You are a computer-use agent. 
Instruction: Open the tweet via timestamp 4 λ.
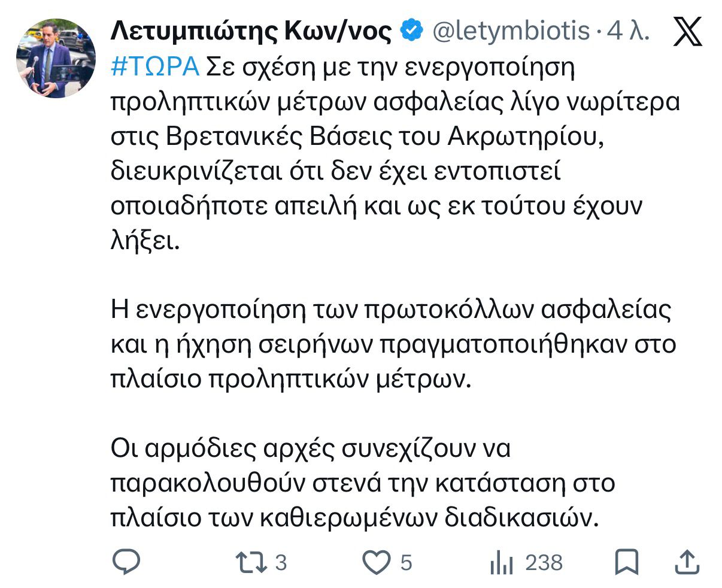click(629, 31)
